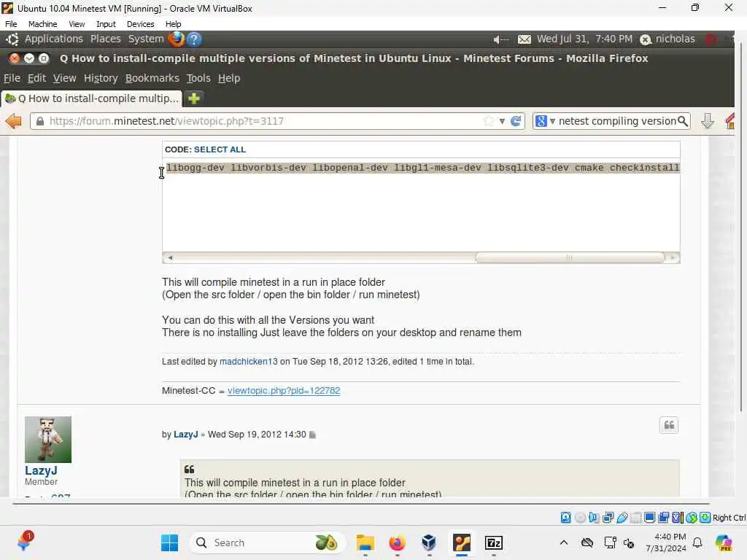Show hidden tray icons chevron
Image resolution: width=747 pixels, height=560 pixels.
pyautogui.click(x=564, y=542)
